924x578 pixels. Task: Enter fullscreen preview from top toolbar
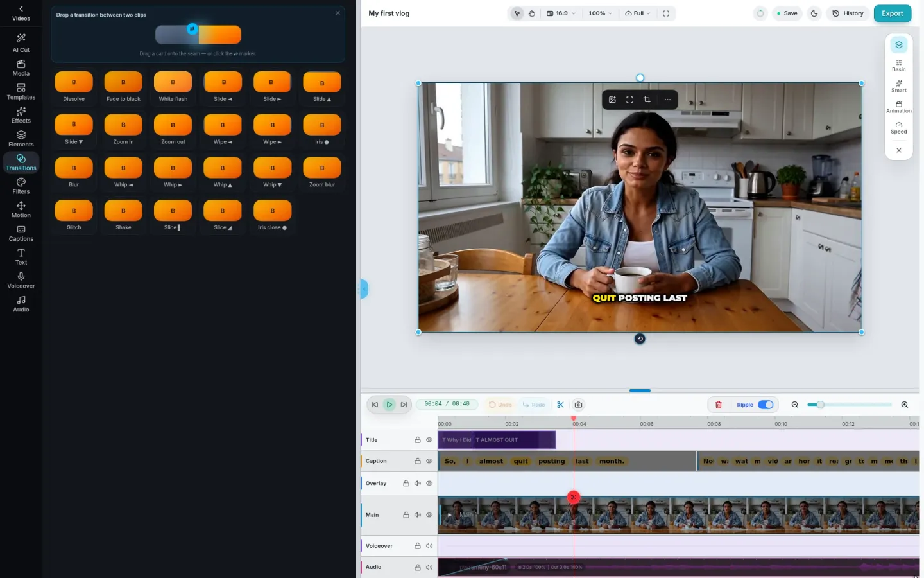tap(666, 13)
